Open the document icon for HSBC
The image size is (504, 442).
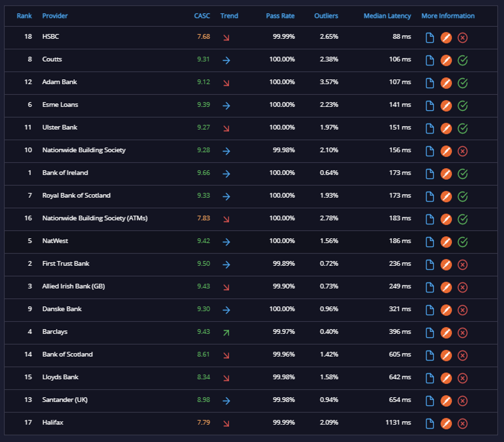(x=429, y=38)
